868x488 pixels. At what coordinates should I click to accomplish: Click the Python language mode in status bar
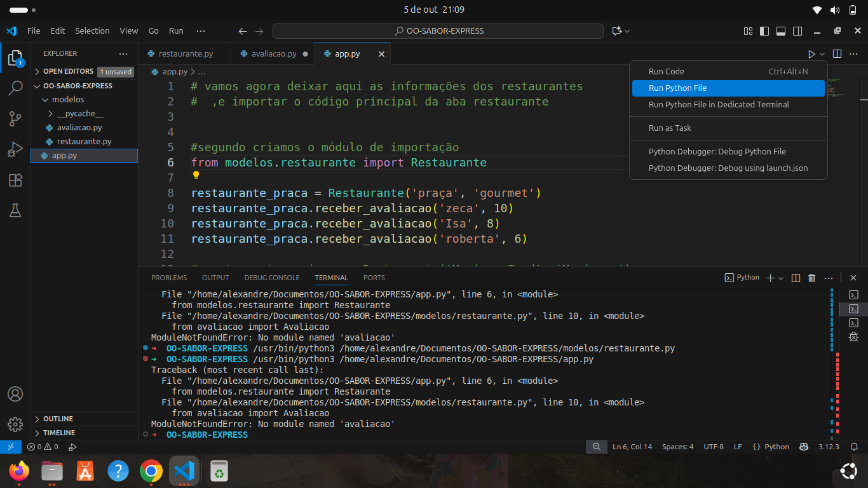coord(771,447)
